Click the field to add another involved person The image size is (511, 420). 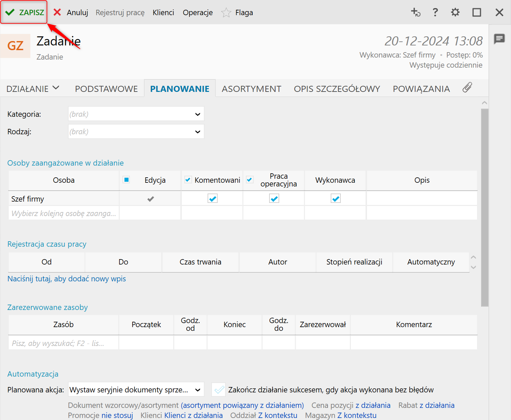[64, 213]
